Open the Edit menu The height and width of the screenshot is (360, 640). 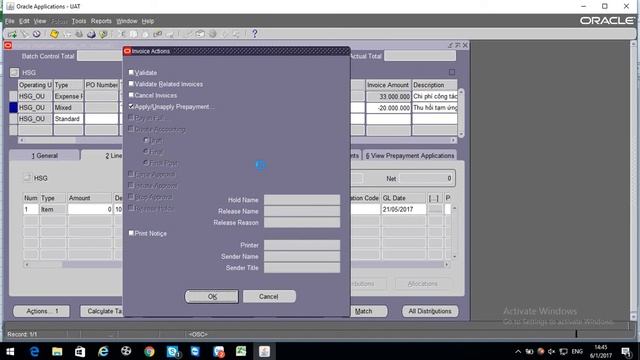[24, 21]
